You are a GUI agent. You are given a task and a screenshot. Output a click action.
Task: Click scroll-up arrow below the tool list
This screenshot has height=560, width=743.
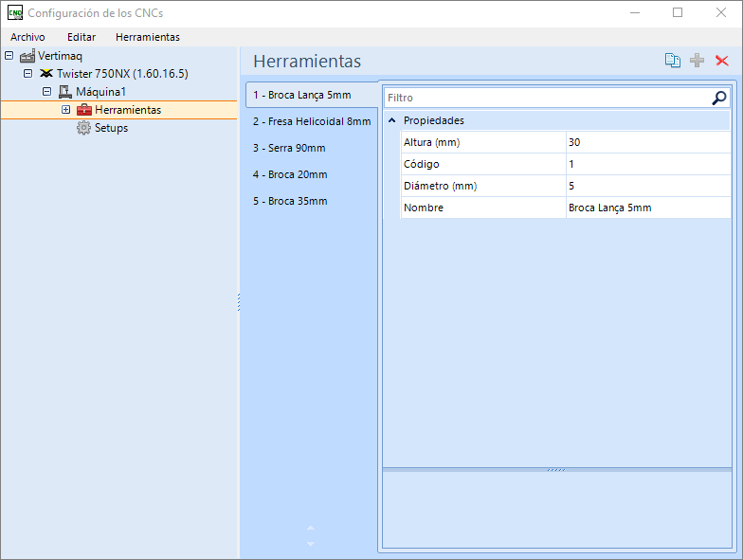[311, 528]
